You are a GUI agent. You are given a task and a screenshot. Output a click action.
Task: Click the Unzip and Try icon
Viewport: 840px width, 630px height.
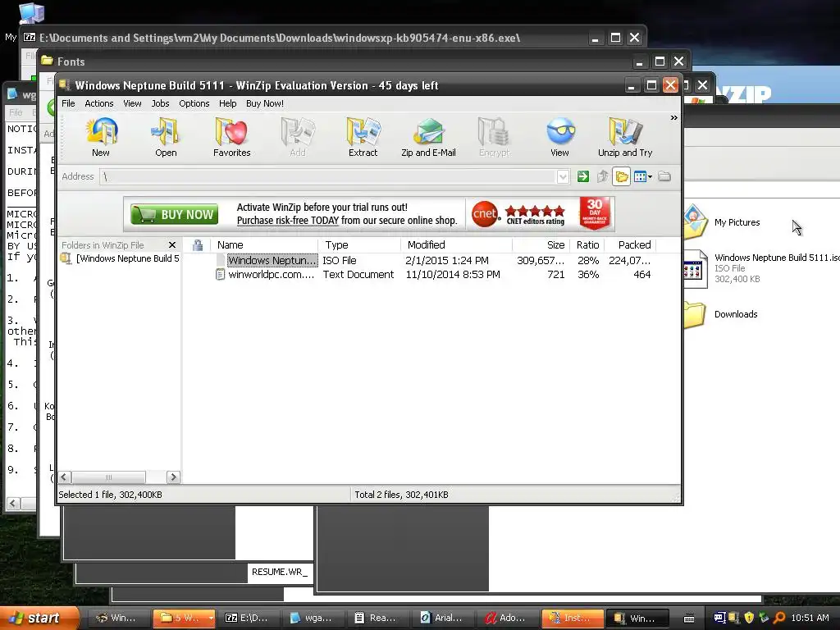click(x=625, y=137)
